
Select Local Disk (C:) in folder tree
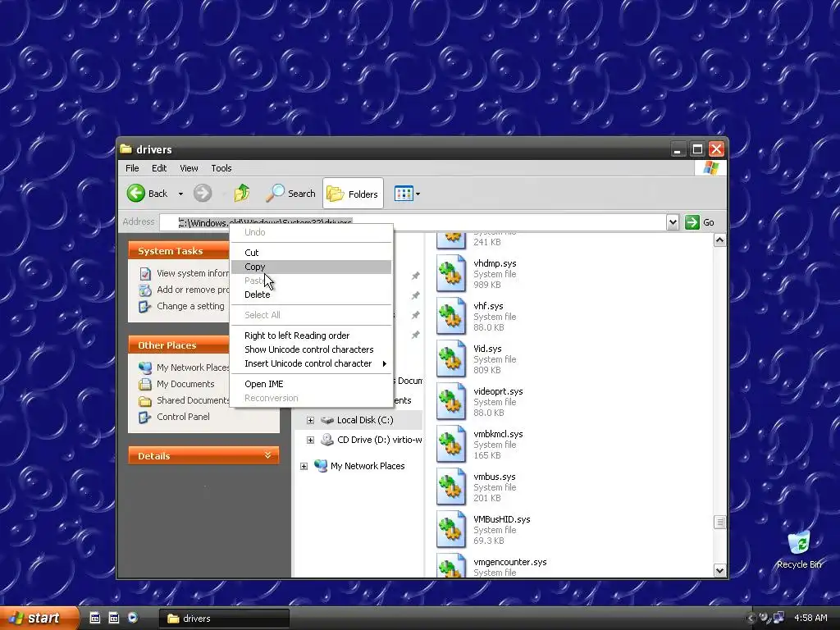point(365,420)
